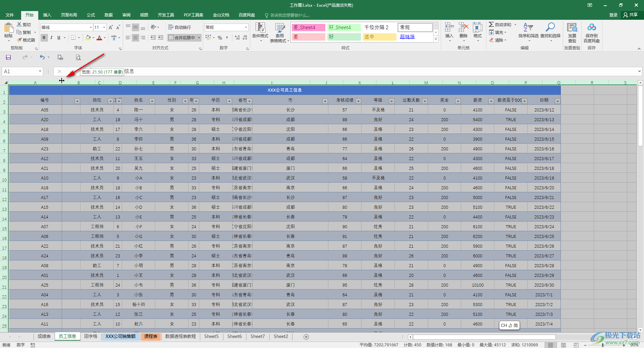Click the Decrease Indent icon
Viewport: 644px width, 348px height.
tap(153, 38)
